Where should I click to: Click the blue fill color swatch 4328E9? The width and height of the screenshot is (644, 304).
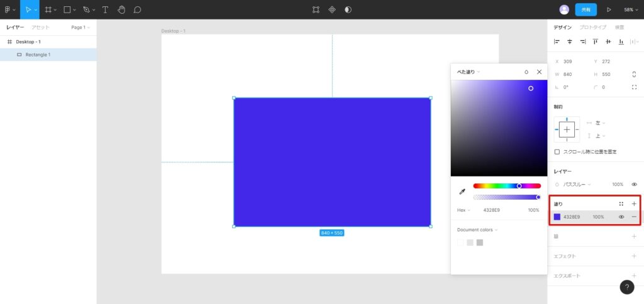tap(557, 217)
